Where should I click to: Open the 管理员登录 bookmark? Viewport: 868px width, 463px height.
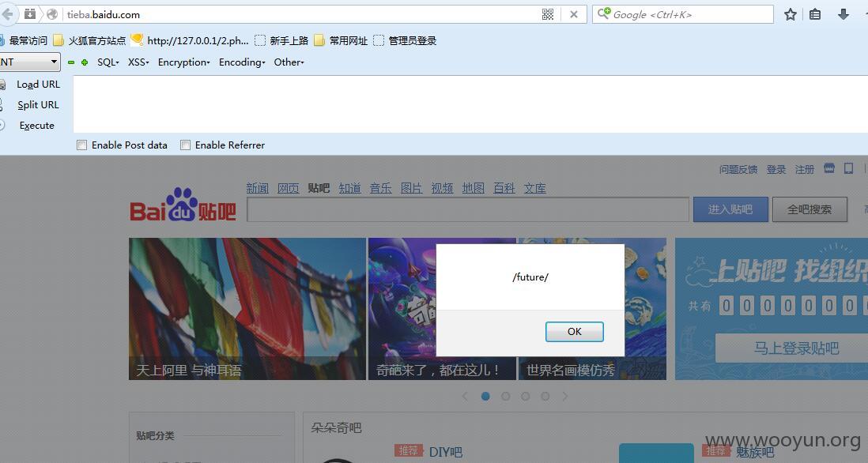point(406,40)
